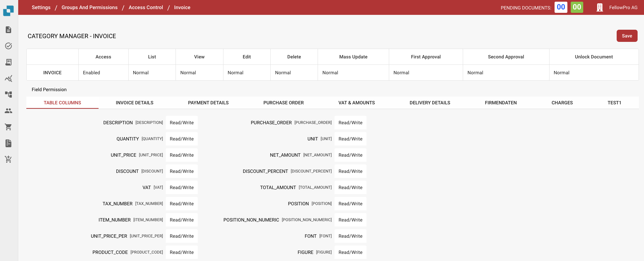
Task: Change the INVOICE Access value Enabled
Action: coord(103,73)
